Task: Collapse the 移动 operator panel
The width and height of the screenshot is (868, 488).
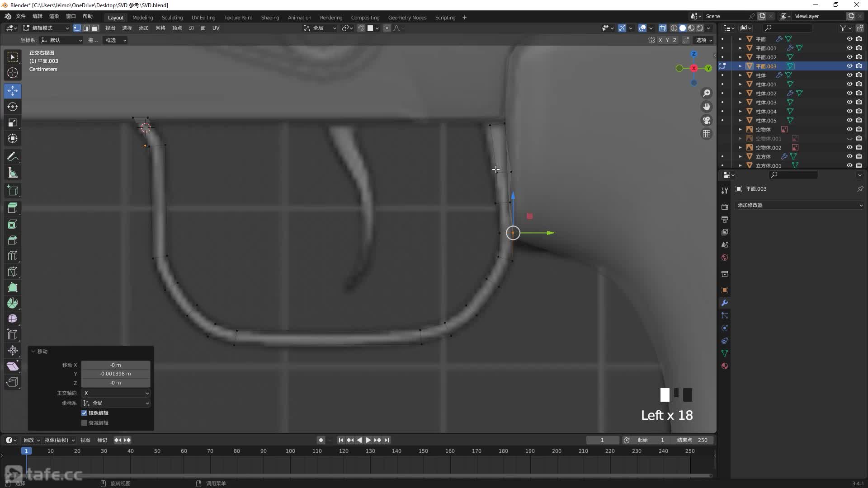Action: click(x=33, y=351)
